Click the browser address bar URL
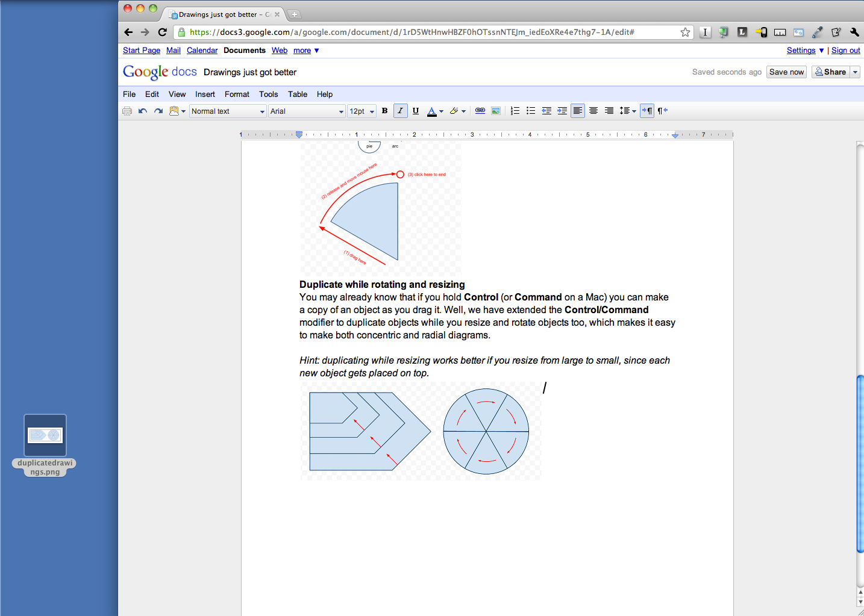This screenshot has height=616, width=864. click(412, 33)
